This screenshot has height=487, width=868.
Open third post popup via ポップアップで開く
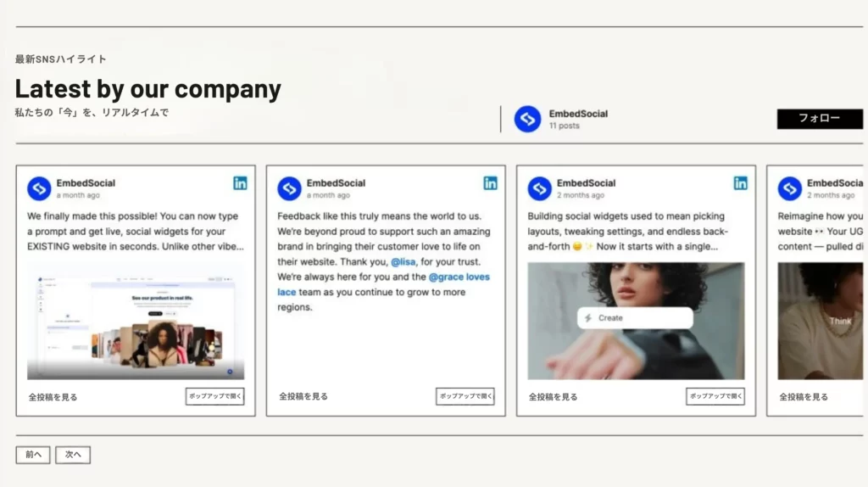[x=715, y=396]
